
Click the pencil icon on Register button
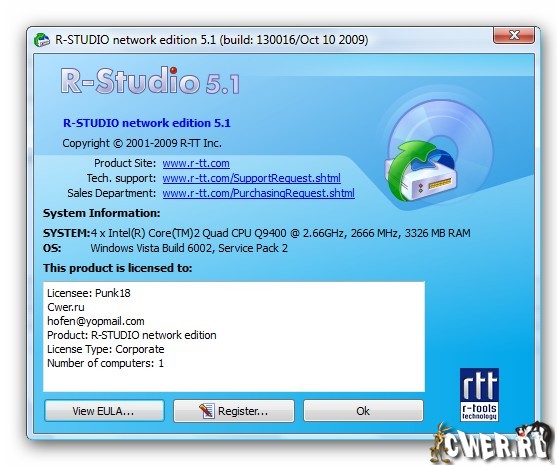coord(206,411)
